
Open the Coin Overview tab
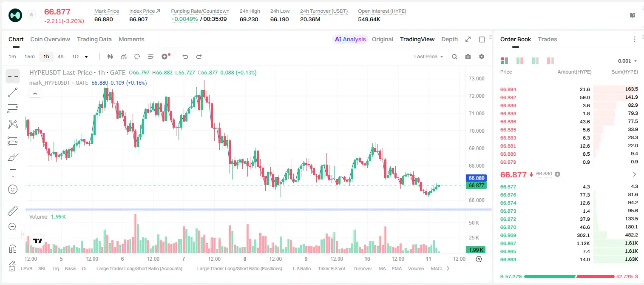pyautogui.click(x=50, y=39)
